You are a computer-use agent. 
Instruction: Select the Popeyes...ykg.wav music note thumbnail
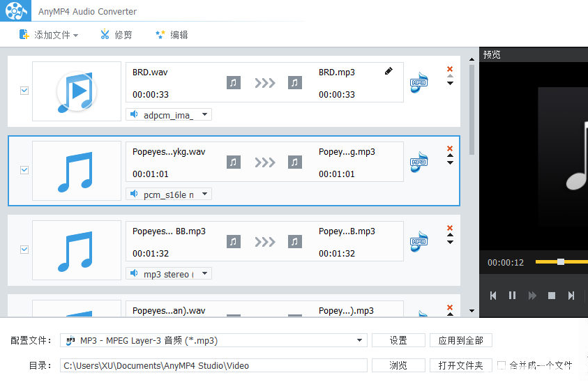tap(77, 171)
